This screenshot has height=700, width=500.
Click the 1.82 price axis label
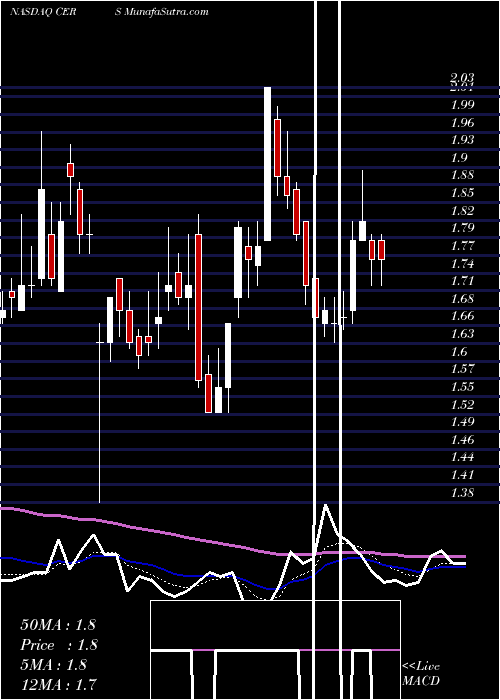pos(462,210)
